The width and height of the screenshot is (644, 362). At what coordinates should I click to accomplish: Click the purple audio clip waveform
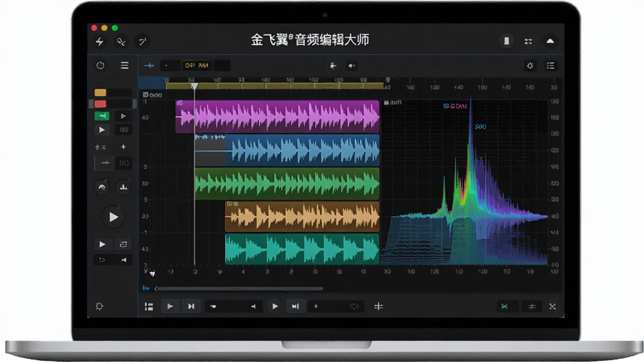[x=277, y=117]
